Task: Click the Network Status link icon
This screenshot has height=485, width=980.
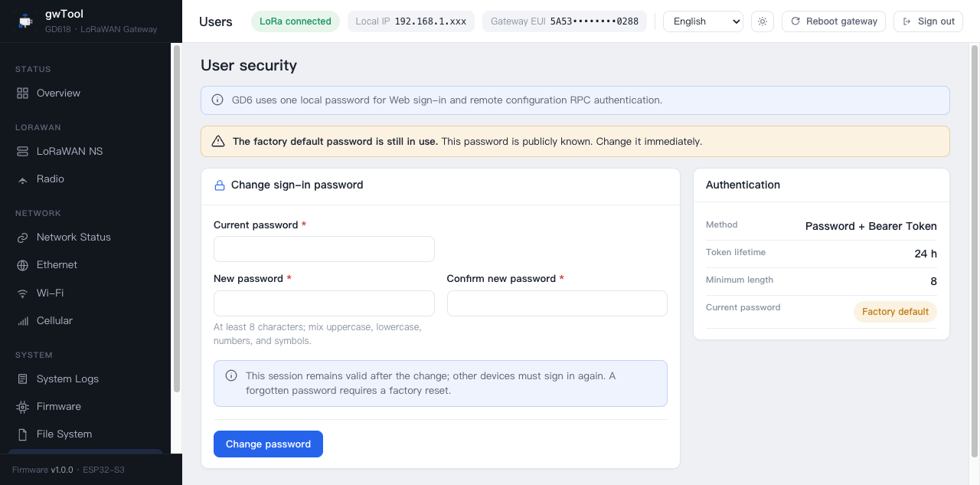Action: coord(22,237)
